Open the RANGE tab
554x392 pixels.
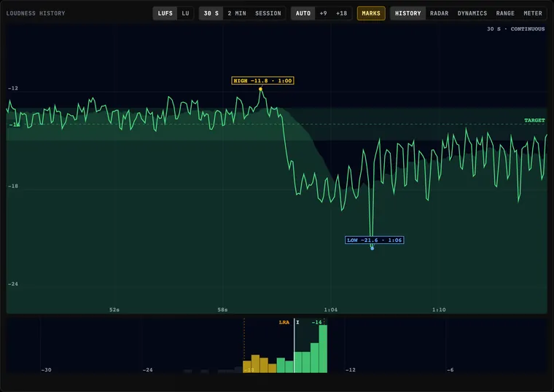(x=505, y=13)
